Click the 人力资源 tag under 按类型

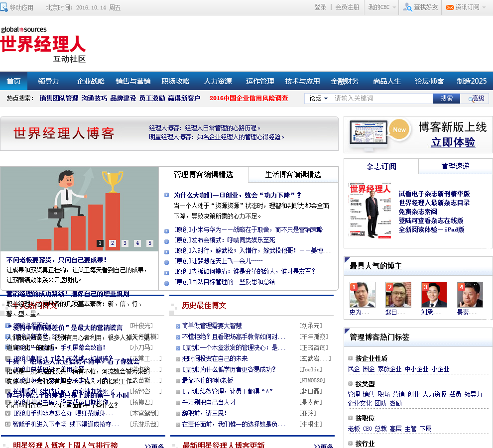pyautogui.click(x=435, y=394)
